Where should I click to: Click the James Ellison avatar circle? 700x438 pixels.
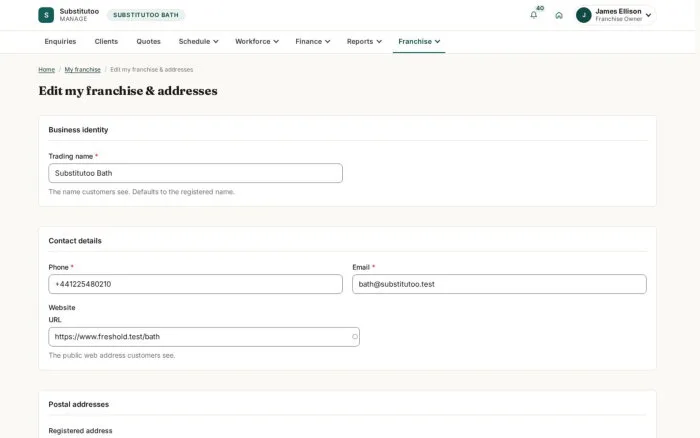[583, 15]
